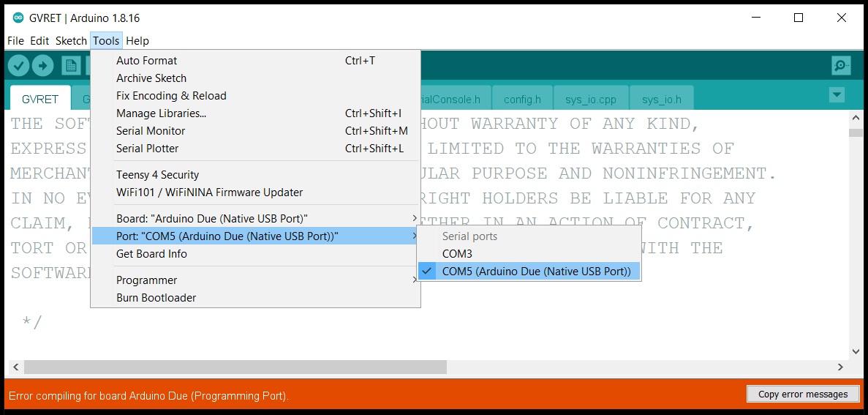Select Fix Encoding & Reload
Screen dimensions: 868x415
255,96
